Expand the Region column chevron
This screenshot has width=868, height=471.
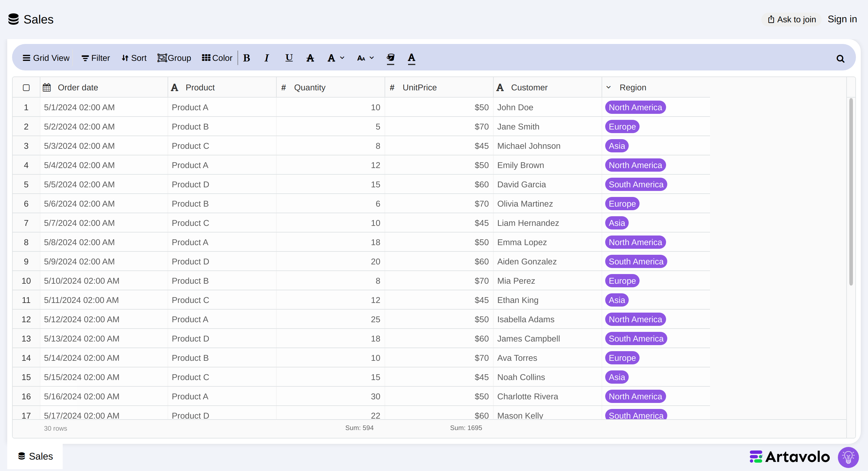608,88
